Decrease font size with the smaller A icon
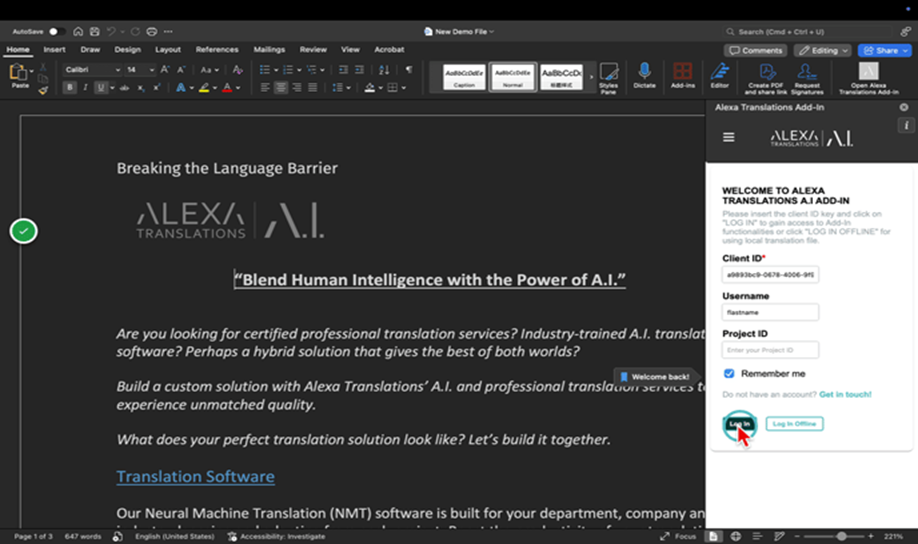Screen dimensions: 918x544 [181, 70]
